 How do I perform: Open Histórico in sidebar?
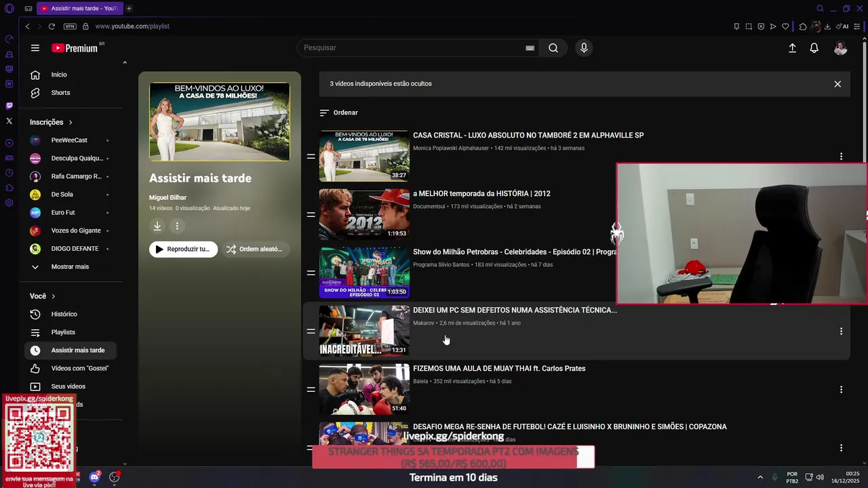(x=71, y=314)
